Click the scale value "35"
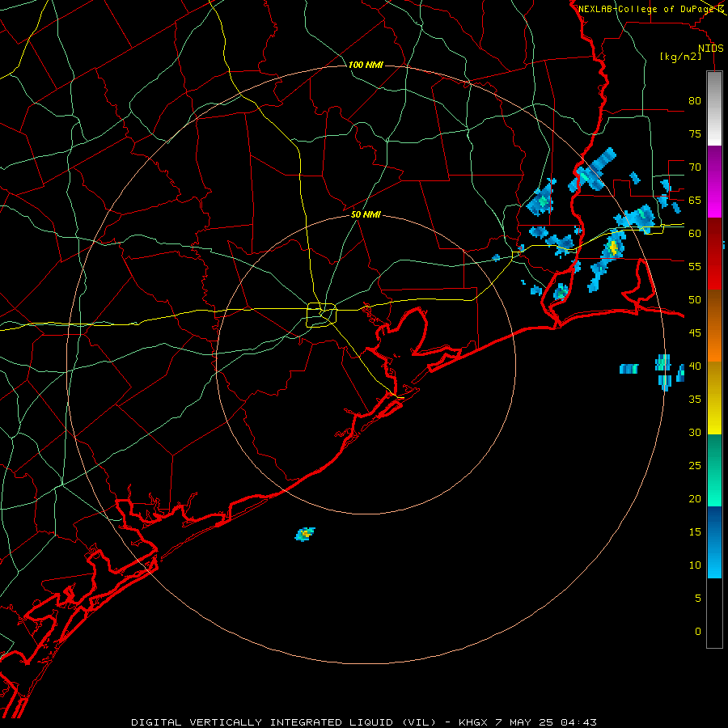The image size is (728, 728). point(695,400)
